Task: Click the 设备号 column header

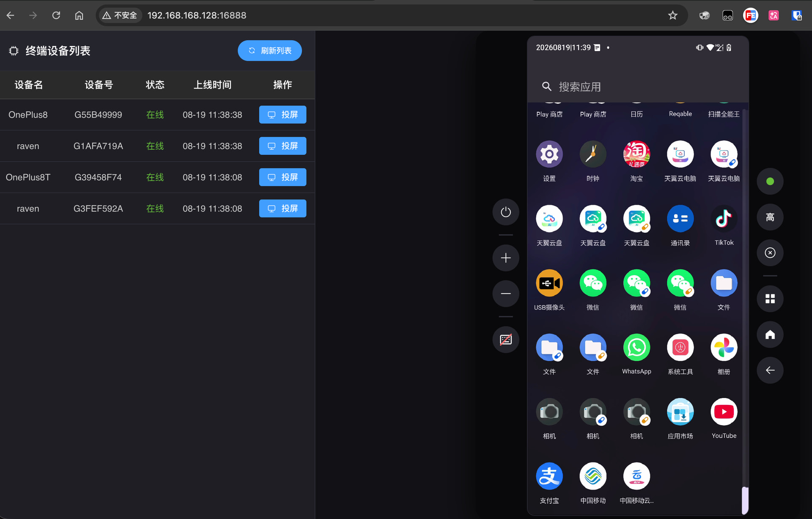Action: [99, 85]
